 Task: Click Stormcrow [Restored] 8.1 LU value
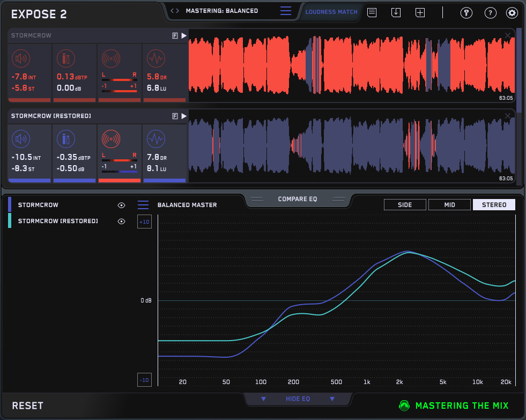tap(157, 168)
